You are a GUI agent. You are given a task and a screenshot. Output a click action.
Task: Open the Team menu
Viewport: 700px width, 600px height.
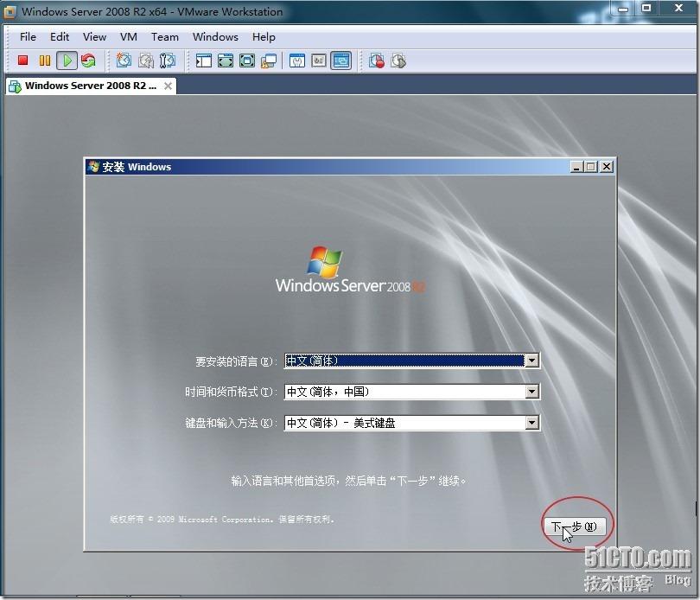pos(165,37)
